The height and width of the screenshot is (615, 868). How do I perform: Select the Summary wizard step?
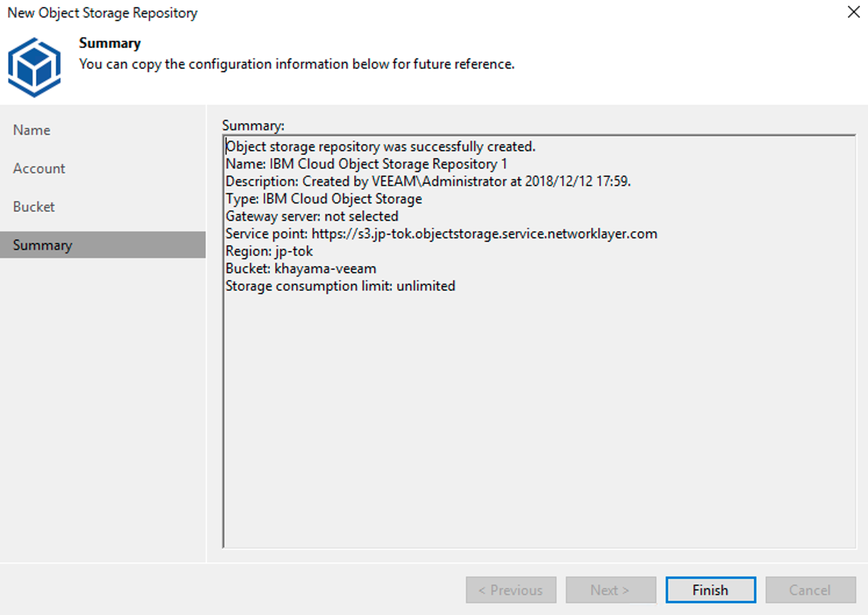click(103, 245)
